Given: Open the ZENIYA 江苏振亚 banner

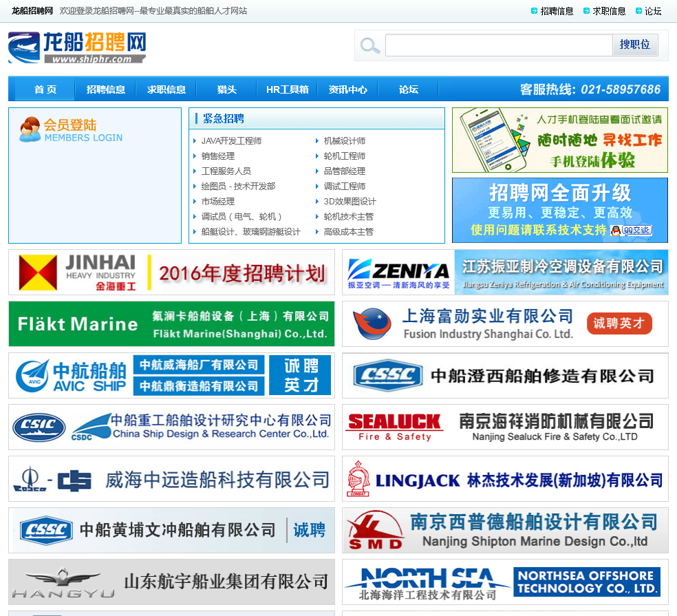Looking at the screenshot, I should click(x=505, y=272).
